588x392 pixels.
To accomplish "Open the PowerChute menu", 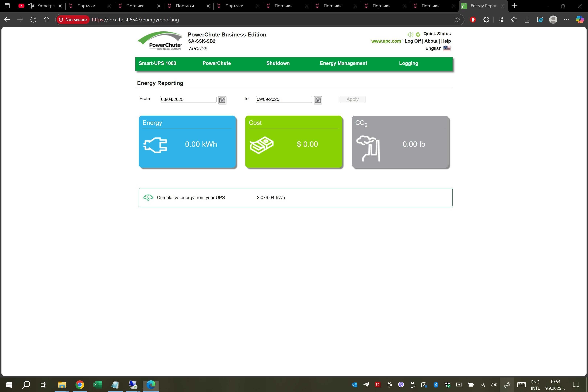I will pyautogui.click(x=217, y=63).
